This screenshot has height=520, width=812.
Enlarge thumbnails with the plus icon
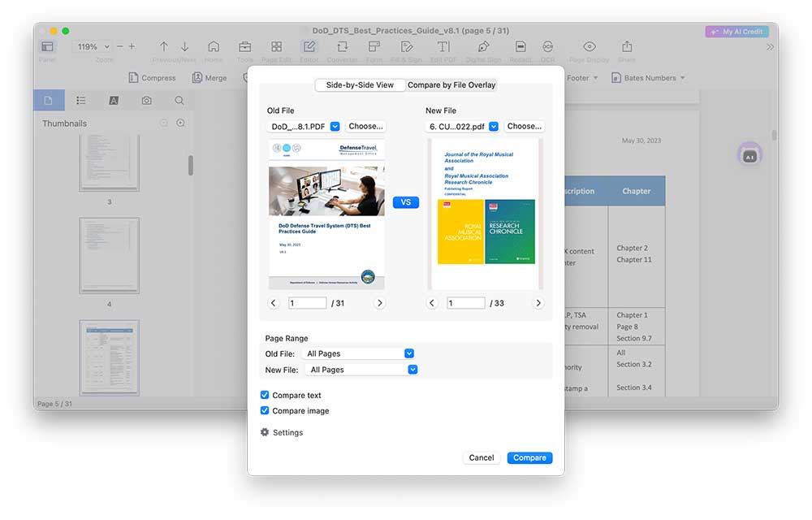point(181,123)
